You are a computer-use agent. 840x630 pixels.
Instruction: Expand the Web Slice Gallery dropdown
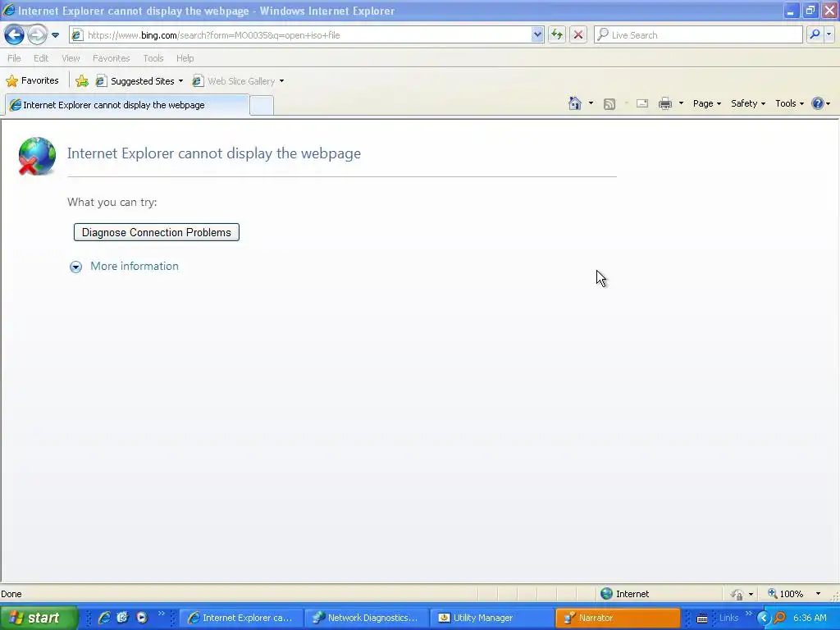pyautogui.click(x=282, y=81)
